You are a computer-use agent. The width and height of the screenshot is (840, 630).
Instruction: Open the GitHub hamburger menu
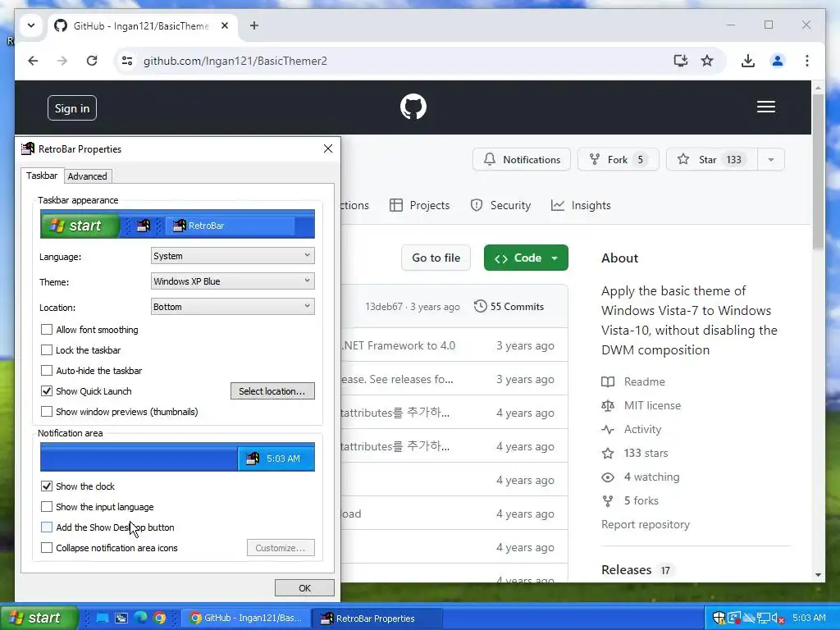coord(766,107)
